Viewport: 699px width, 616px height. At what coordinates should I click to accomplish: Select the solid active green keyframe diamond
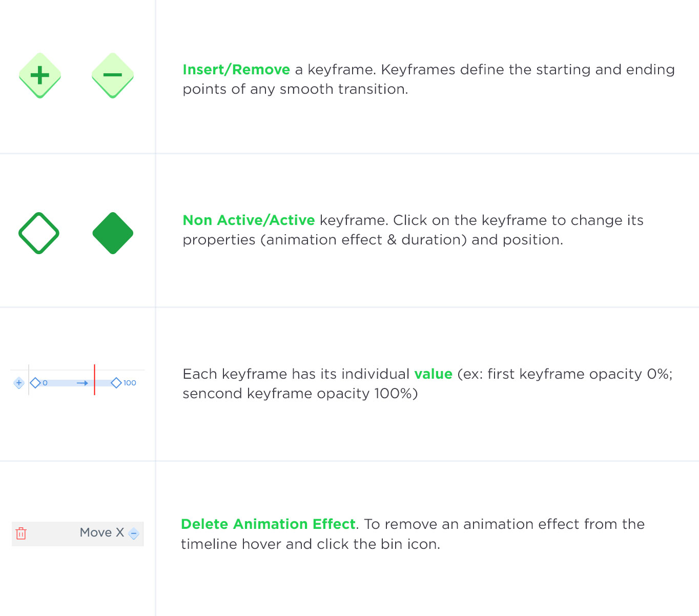click(113, 233)
